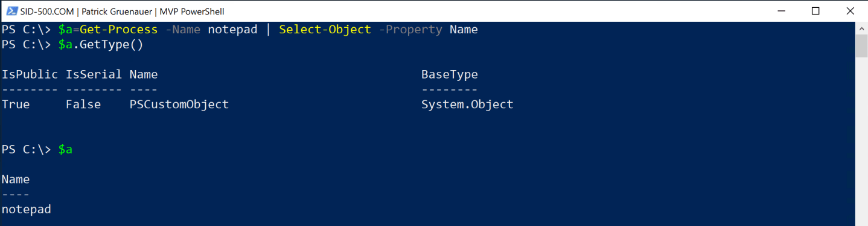Click the notepad output value at bottom

[x=26, y=210]
